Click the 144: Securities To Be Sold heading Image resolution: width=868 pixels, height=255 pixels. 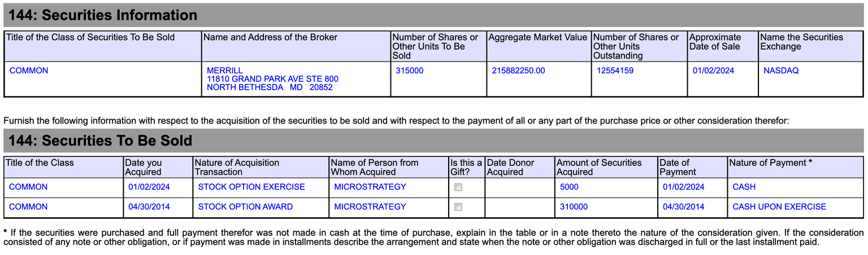click(x=100, y=140)
